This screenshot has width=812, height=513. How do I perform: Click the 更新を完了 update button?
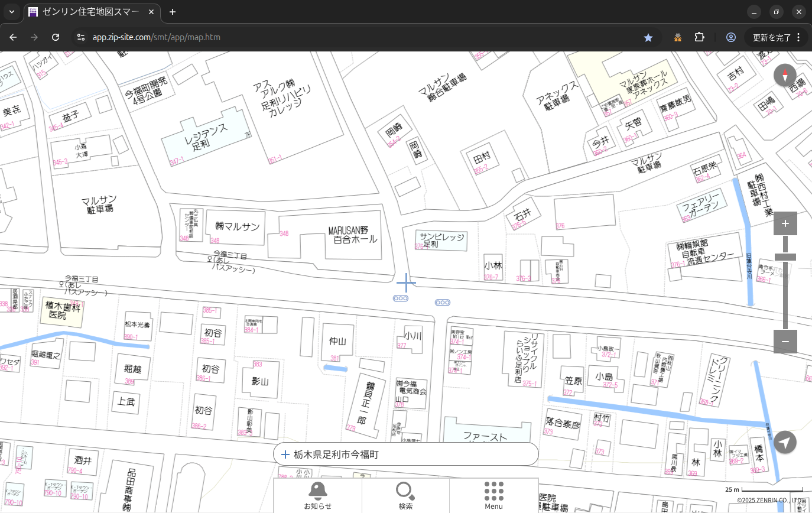771,37
